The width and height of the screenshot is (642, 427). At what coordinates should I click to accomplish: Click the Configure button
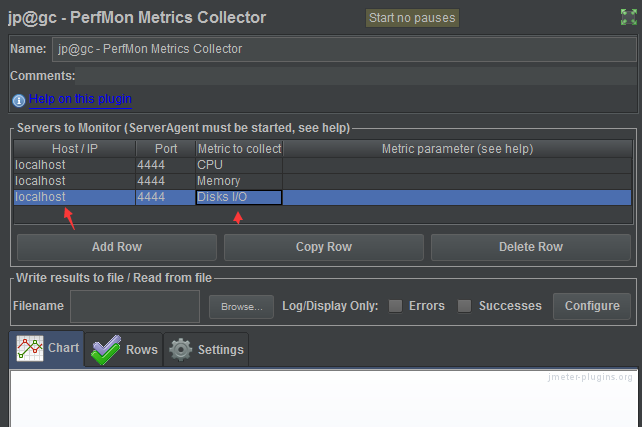coord(592,306)
